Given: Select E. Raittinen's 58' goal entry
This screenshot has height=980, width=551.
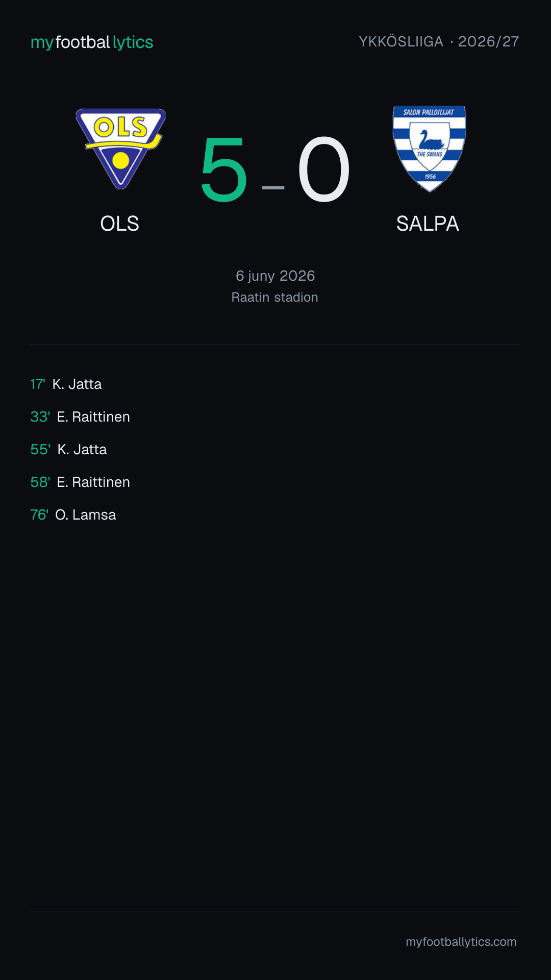Looking at the screenshot, I should pyautogui.click(x=80, y=482).
